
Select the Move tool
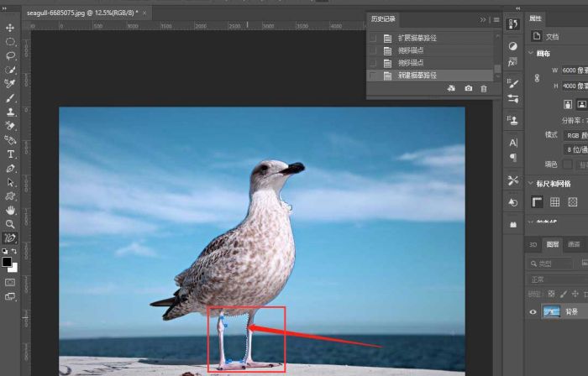10,28
